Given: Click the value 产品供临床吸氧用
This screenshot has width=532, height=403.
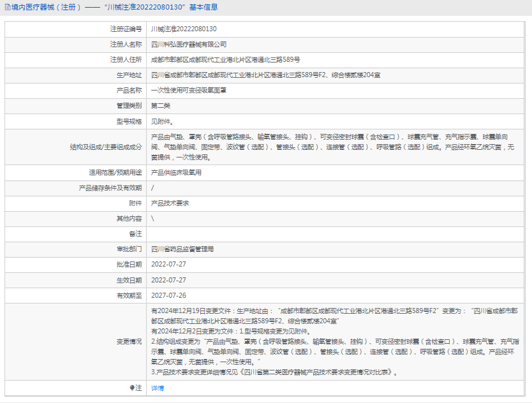Looking at the screenshot, I should pyautogui.click(x=176, y=173).
